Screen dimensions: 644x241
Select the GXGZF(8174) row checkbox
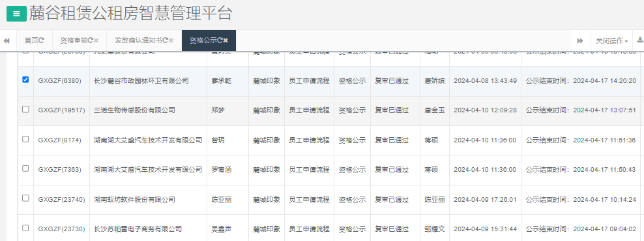coord(25,139)
